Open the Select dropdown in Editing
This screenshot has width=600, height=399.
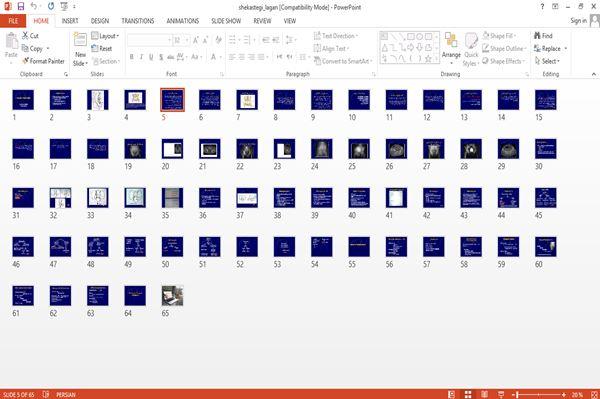click(x=547, y=61)
